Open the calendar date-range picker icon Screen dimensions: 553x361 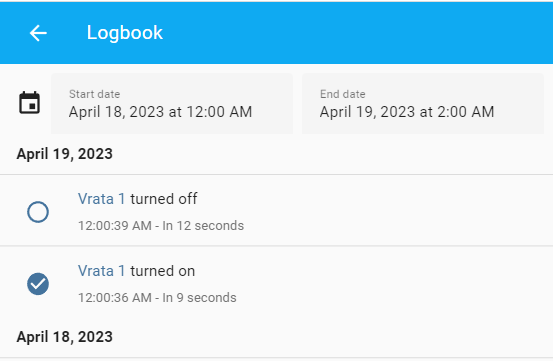point(29,103)
